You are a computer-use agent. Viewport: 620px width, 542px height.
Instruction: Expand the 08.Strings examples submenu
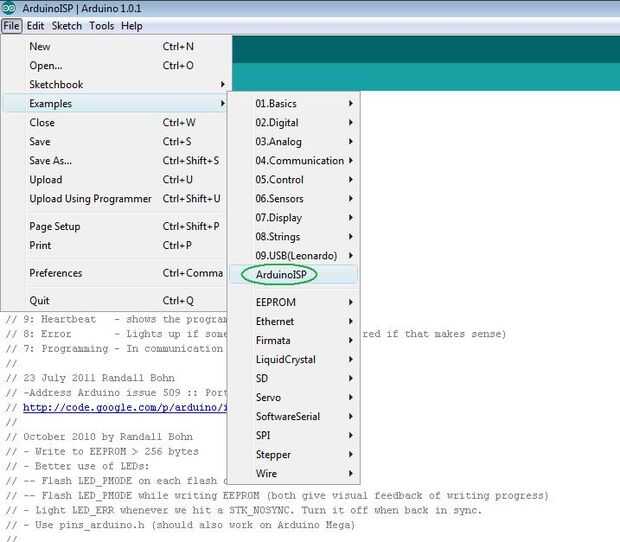point(294,236)
